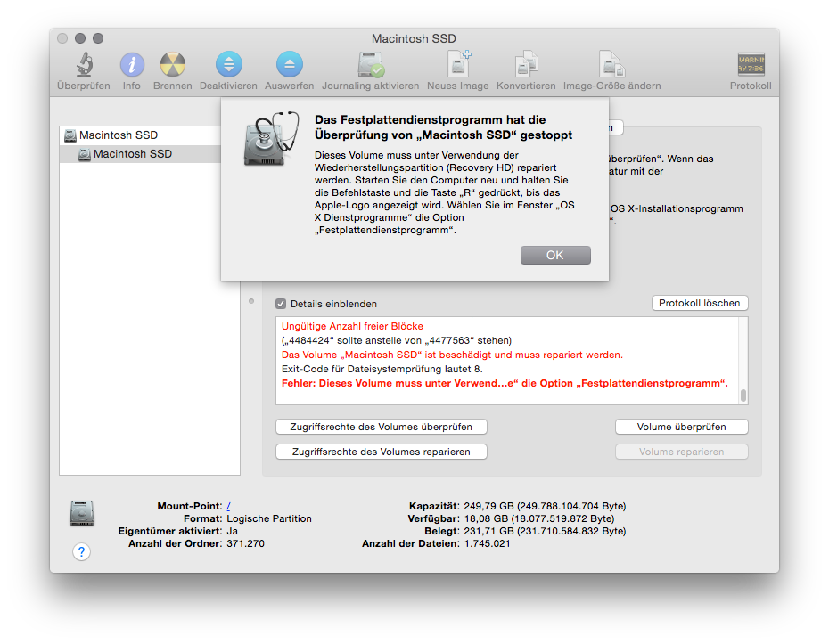Click the Neues Image toolbar icon
This screenshot has height=644, width=829.
pos(458,64)
